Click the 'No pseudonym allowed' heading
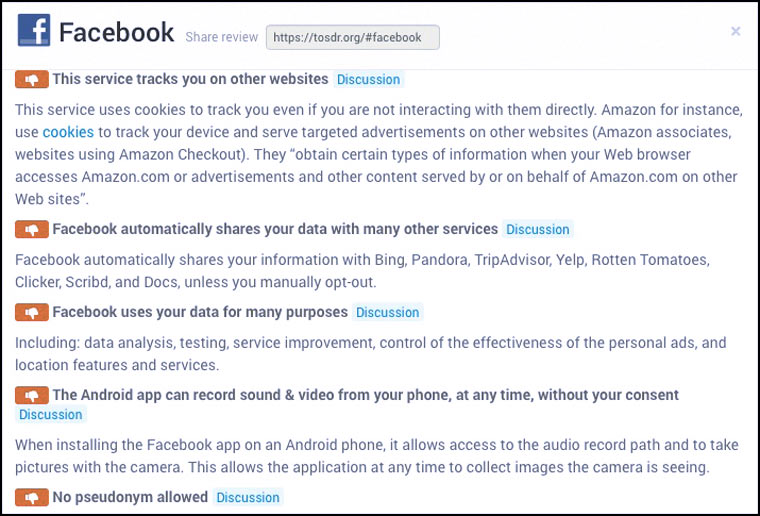Image resolution: width=760 pixels, height=516 pixels. pos(130,497)
